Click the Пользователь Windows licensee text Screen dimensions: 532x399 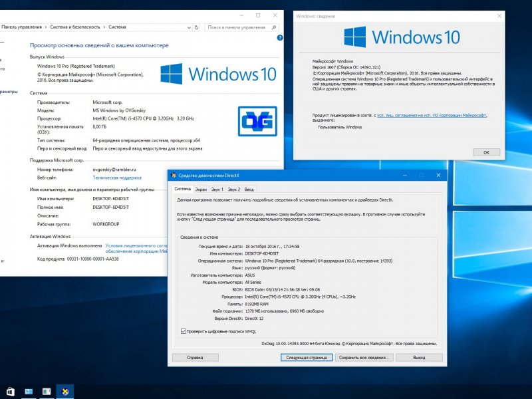click(x=340, y=127)
